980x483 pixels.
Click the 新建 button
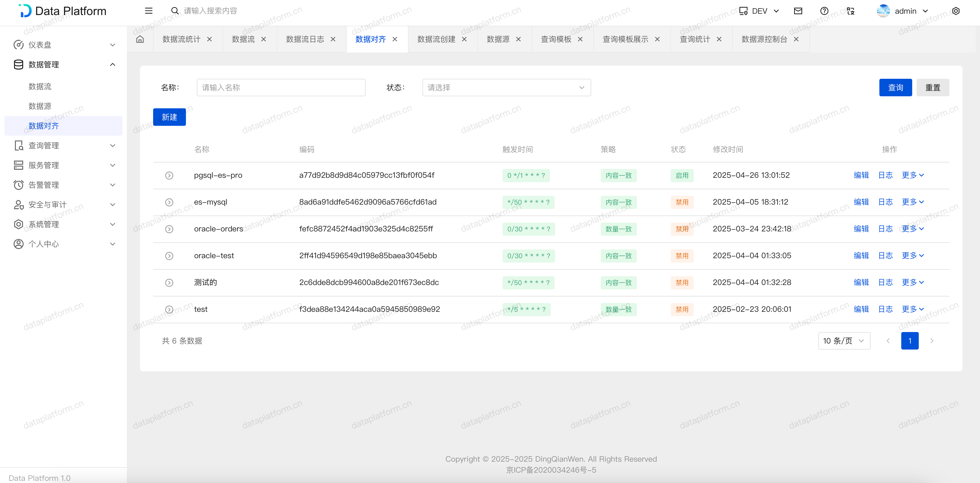coord(169,117)
